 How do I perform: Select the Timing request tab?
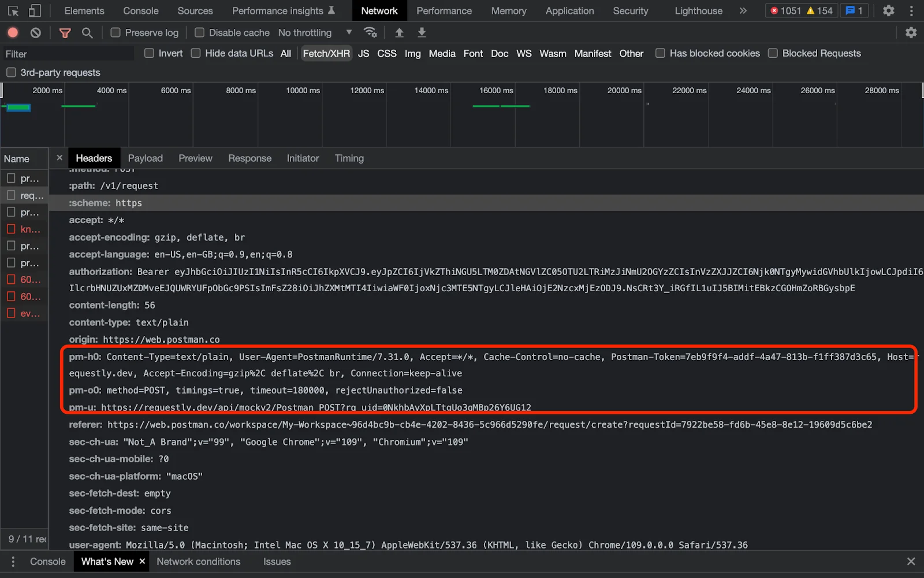349,158
